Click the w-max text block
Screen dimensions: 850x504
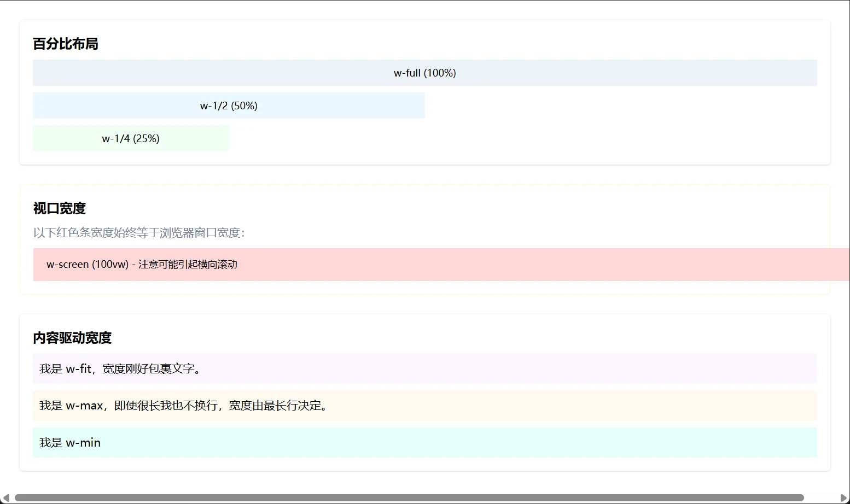(424, 406)
